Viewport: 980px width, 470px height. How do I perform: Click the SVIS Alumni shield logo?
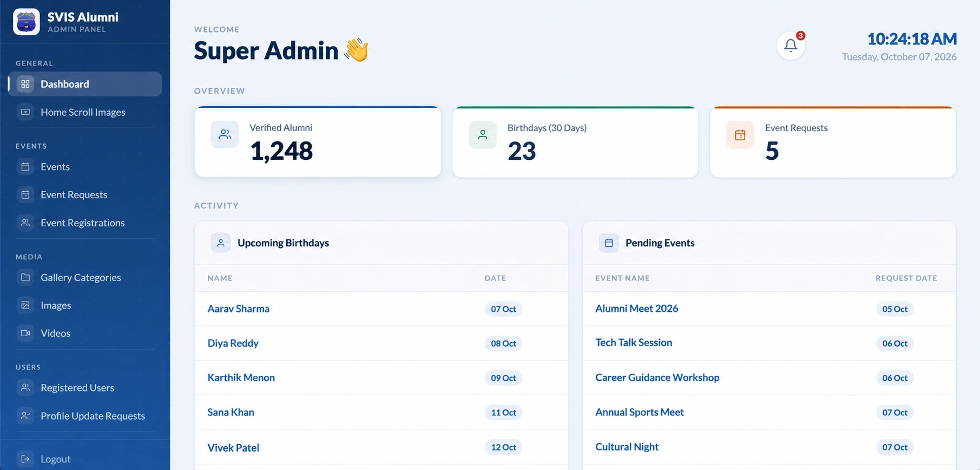(27, 22)
